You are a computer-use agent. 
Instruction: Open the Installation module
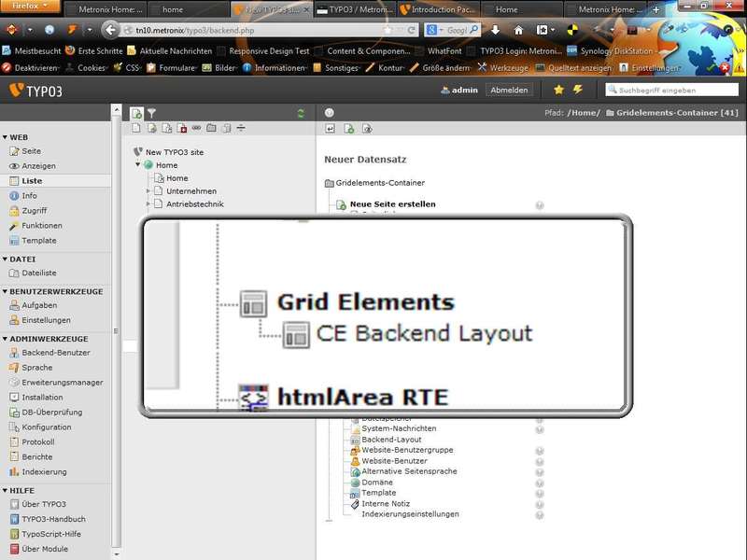point(36,398)
